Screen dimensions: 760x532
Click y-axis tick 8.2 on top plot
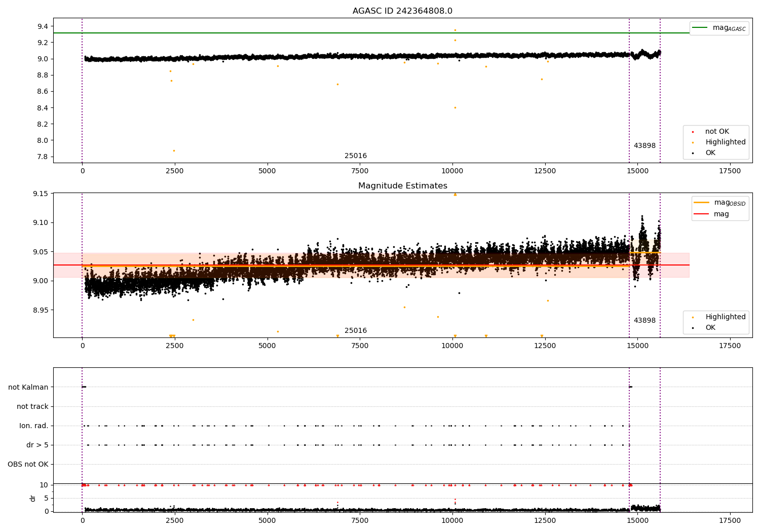(x=43, y=124)
